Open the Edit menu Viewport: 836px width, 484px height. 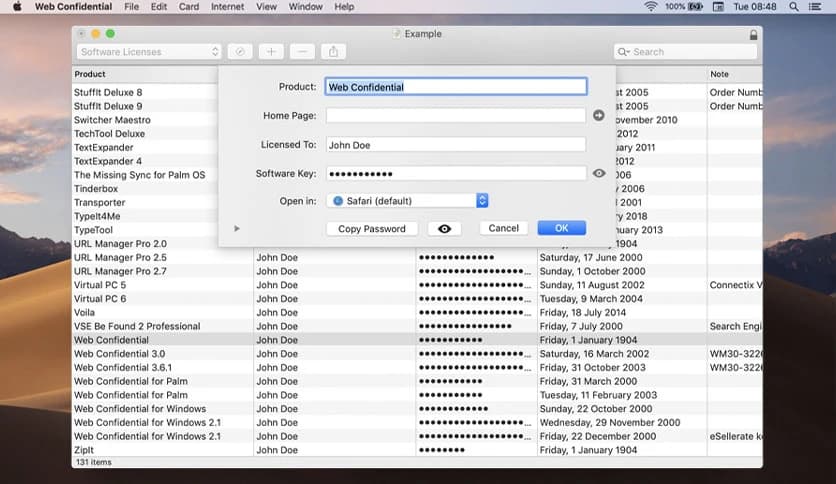pos(158,7)
